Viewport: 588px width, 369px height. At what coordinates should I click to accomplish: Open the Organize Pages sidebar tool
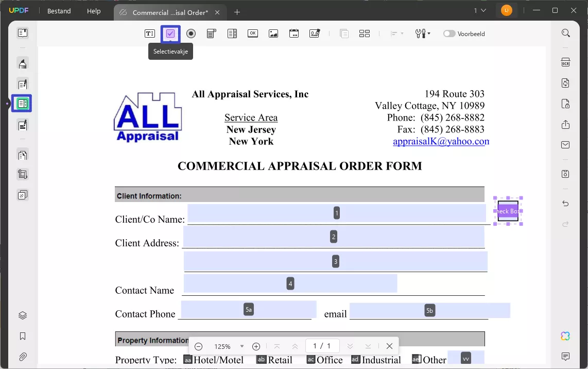[x=23, y=155]
